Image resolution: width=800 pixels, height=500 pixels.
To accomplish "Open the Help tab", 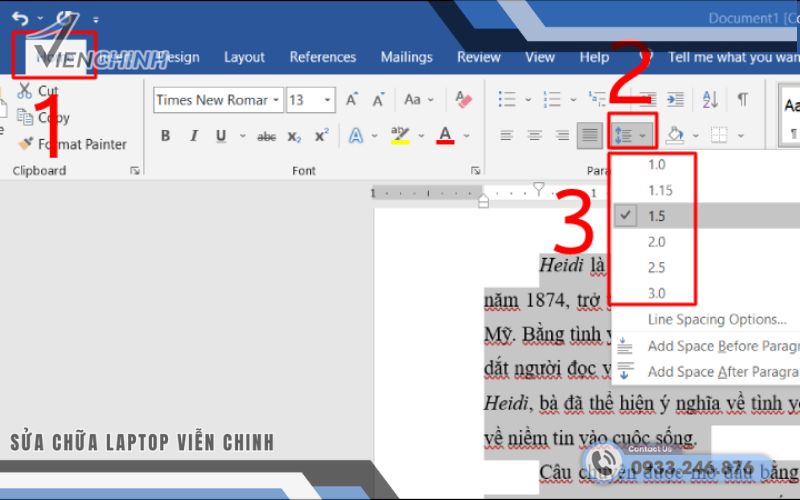I will pos(594,57).
